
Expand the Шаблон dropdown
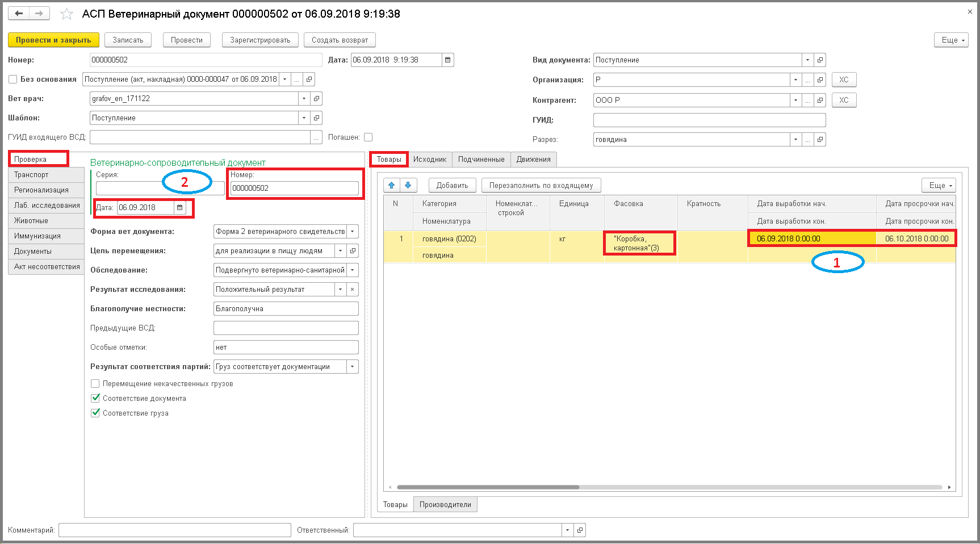coord(304,118)
